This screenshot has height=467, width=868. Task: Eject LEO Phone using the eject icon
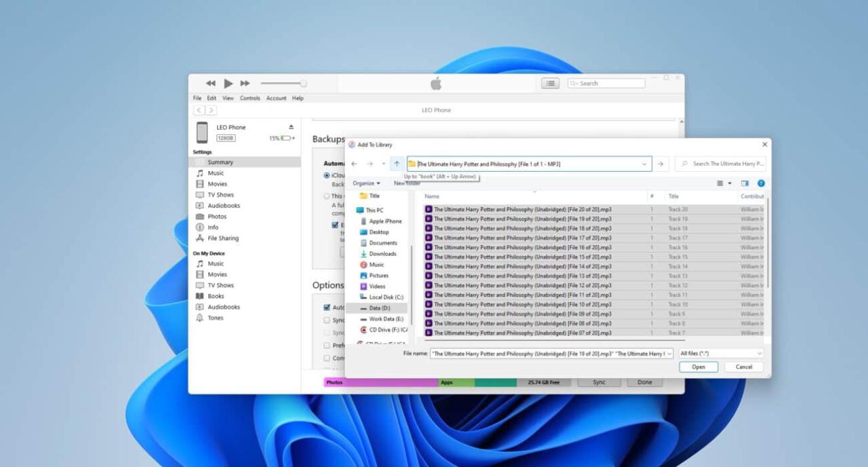[292, 127]
